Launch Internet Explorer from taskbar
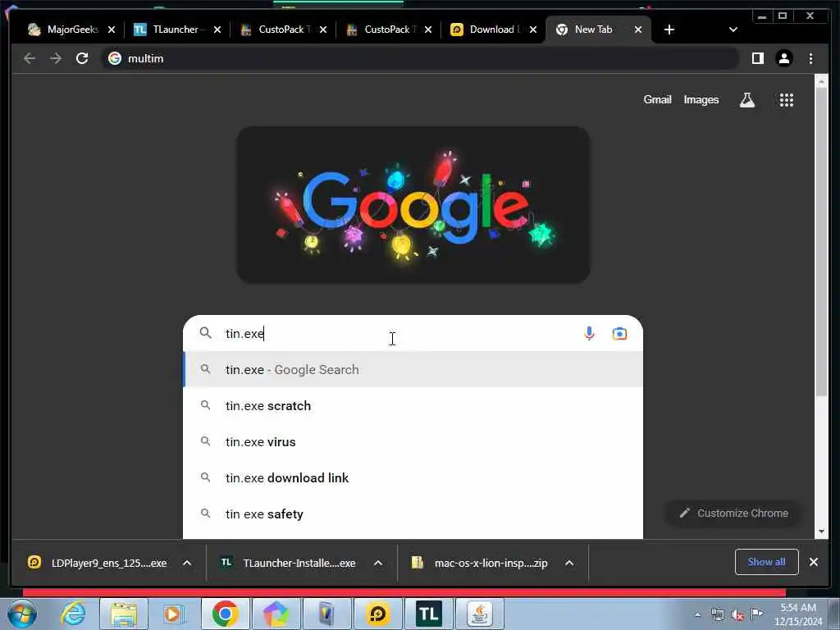The image size is (840, 630). 73,614
